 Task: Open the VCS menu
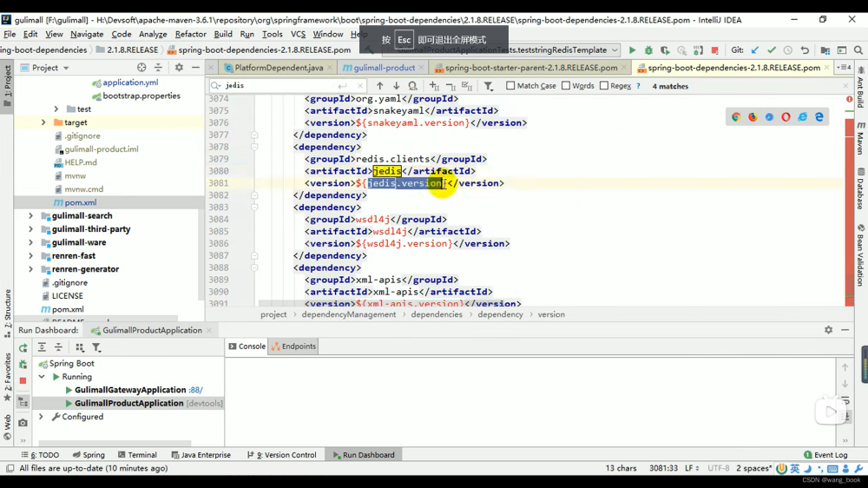[298, 35]
